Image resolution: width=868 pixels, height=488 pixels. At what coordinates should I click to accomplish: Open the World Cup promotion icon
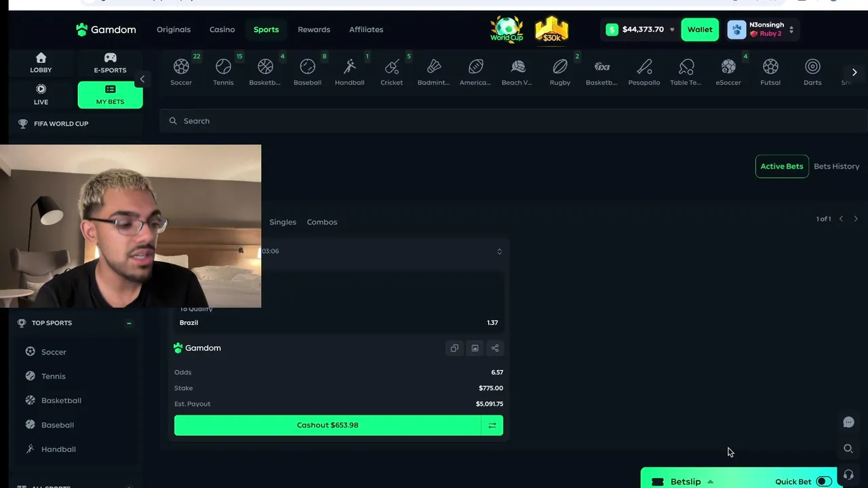(x=507, y=29)
